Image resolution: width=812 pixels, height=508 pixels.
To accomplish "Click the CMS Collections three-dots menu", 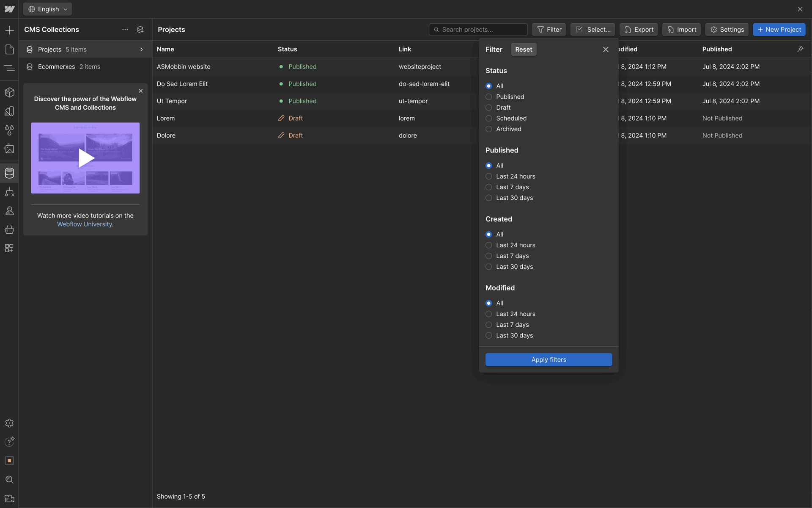I will tap(125, 30).
